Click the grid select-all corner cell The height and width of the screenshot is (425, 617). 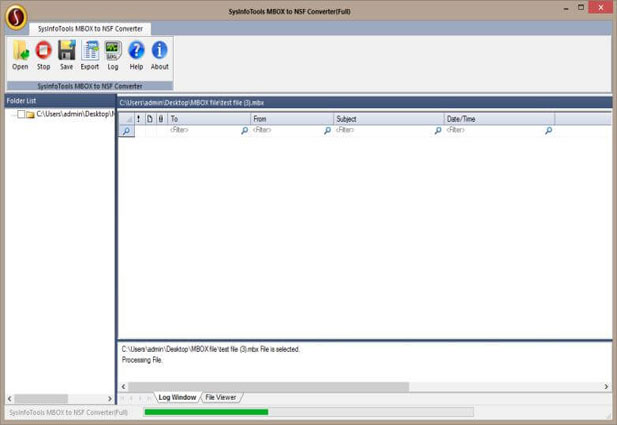coord(126,119)
